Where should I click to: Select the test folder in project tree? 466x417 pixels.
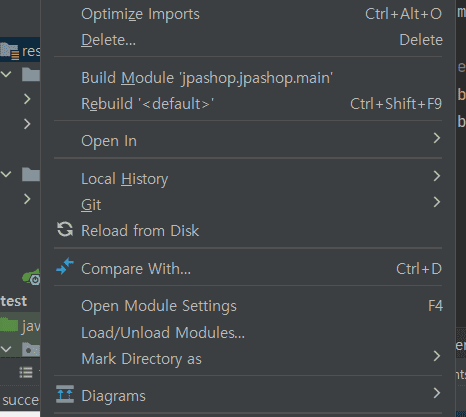[14, 301]
